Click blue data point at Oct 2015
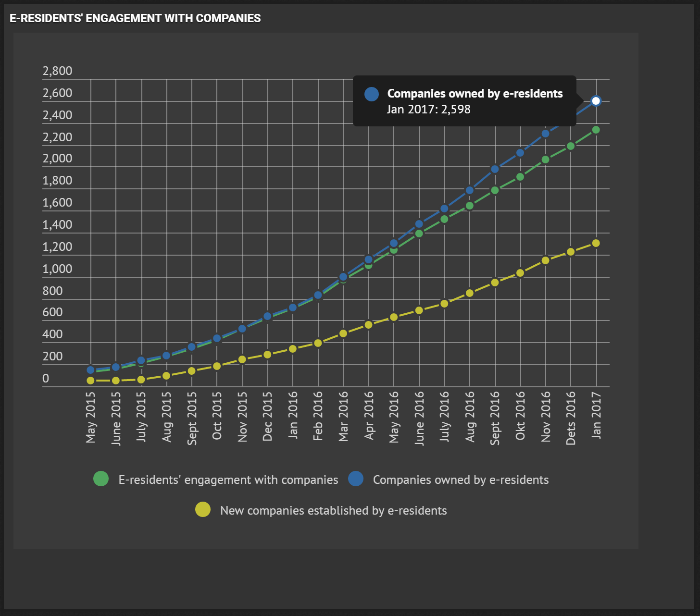The height and width of the screenshot is (616, 700). 217,338
